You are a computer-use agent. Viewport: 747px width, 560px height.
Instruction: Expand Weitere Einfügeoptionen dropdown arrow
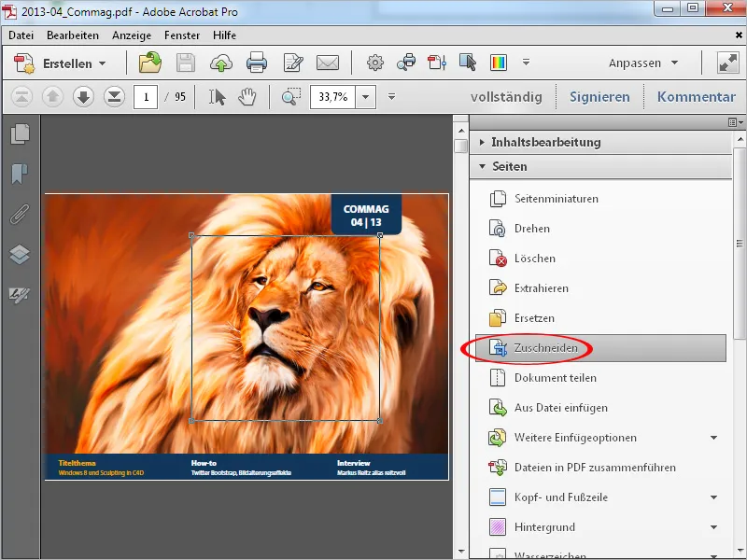tap(713, 438)
